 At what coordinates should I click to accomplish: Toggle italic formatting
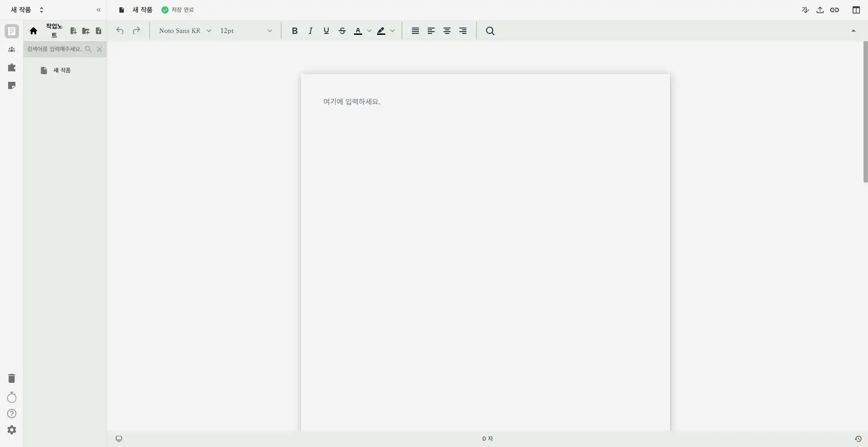coord(311,31)
